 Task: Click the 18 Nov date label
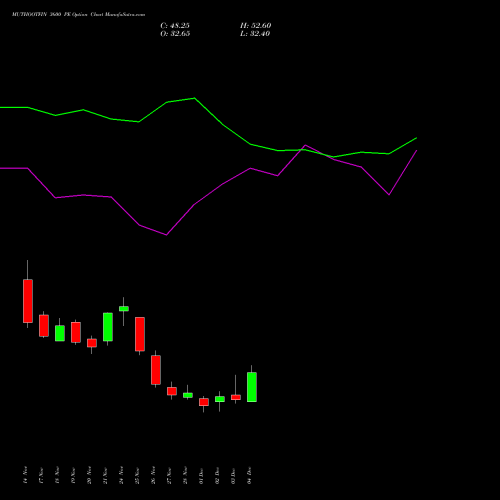[x=58, y=475]
